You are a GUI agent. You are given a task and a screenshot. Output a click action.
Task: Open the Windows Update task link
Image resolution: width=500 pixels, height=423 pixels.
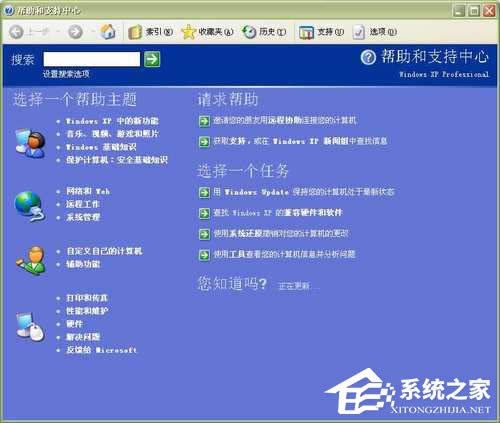click(303, 192)
